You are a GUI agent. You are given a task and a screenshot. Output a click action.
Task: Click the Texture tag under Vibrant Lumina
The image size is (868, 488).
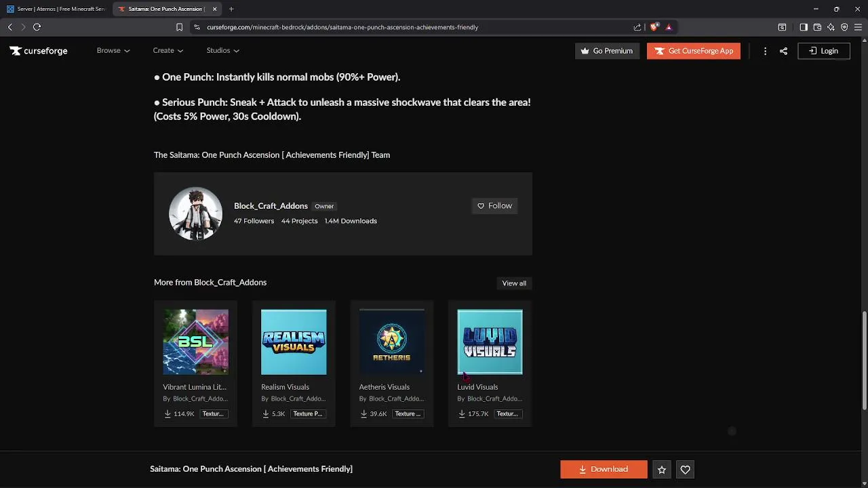point(212,413)
